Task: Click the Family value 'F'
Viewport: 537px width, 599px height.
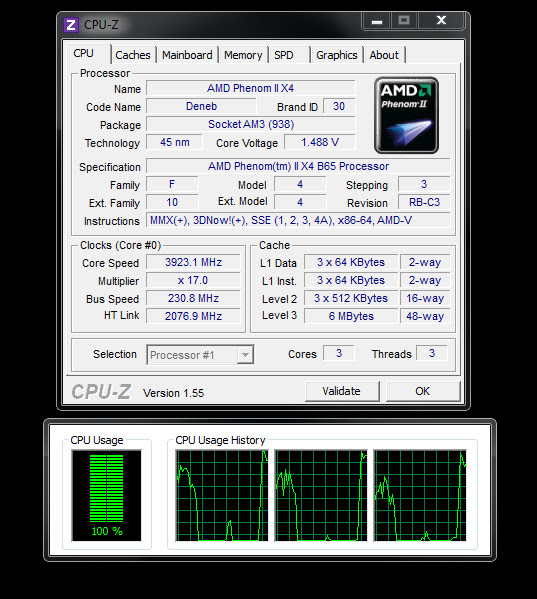Action: pos(172,185)
